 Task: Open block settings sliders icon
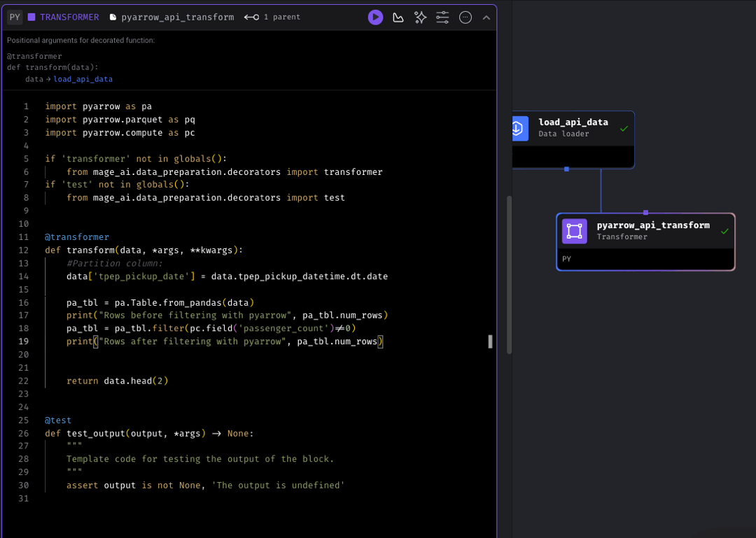[442, 17]
